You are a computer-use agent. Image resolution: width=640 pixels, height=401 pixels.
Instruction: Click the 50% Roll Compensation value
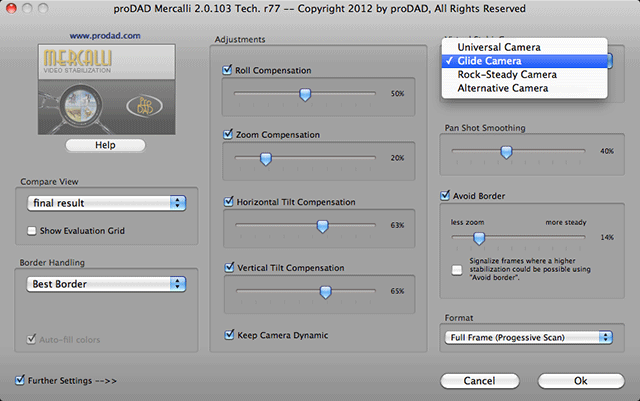point(397,94)
